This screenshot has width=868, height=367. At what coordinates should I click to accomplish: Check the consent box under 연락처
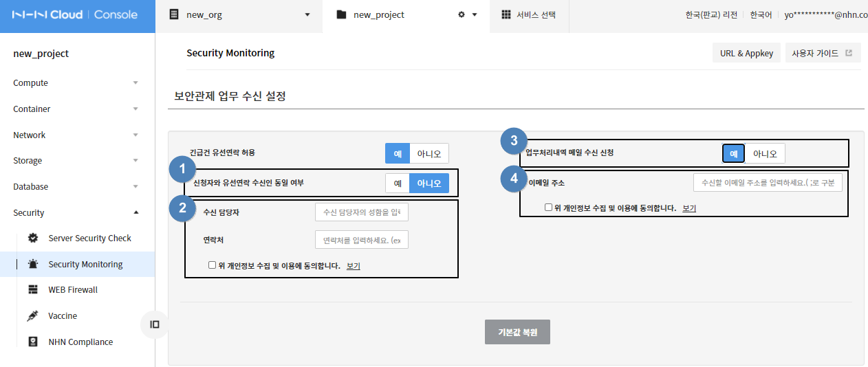click(212, 265)
